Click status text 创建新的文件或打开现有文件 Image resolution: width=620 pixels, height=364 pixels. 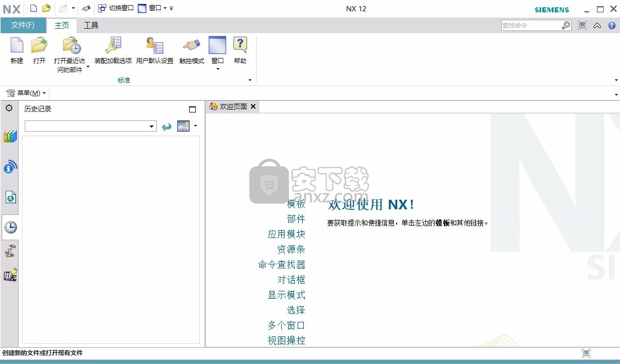coord(43,353)
